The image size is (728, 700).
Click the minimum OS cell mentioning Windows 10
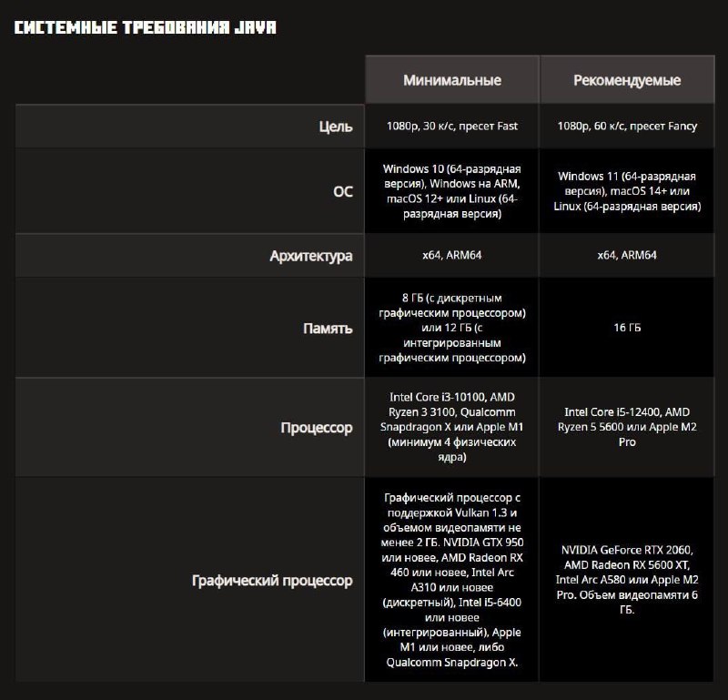coord(452,191)
